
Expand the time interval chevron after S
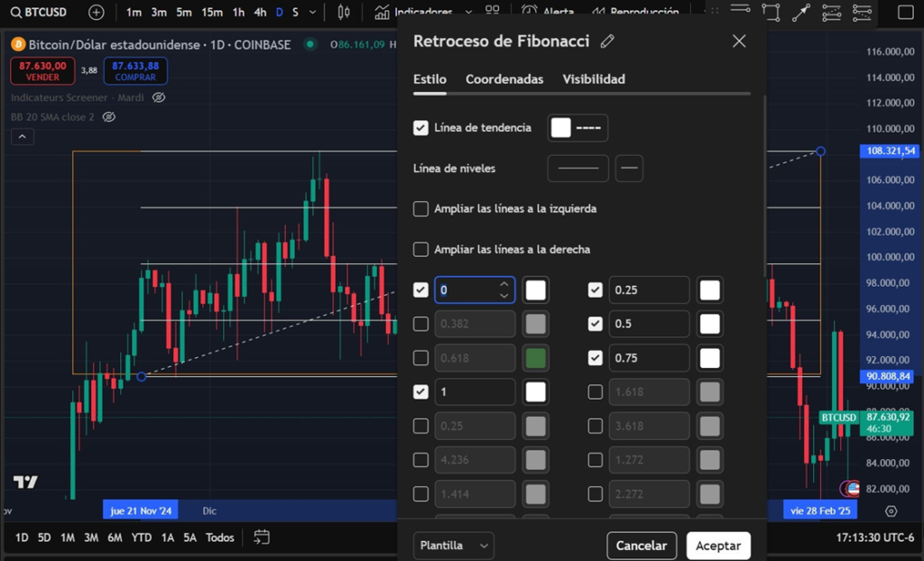pyautogui.click(x=313, y=12)
